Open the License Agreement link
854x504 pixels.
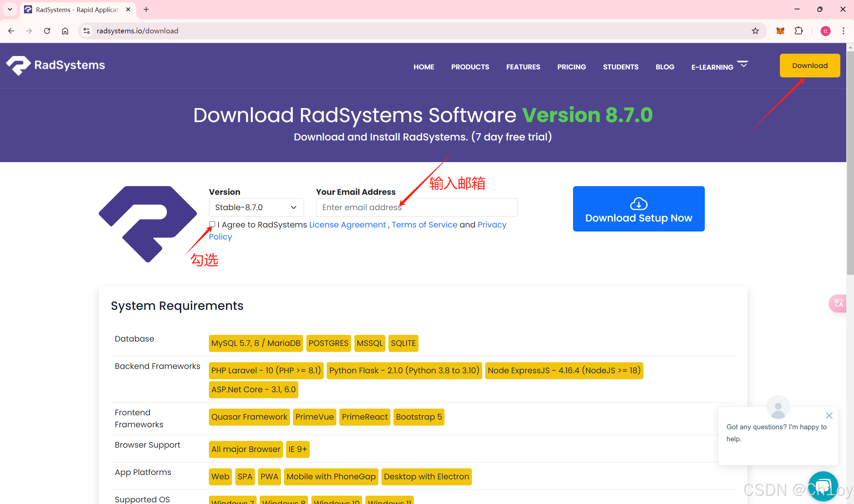click(x=347, y=225)
